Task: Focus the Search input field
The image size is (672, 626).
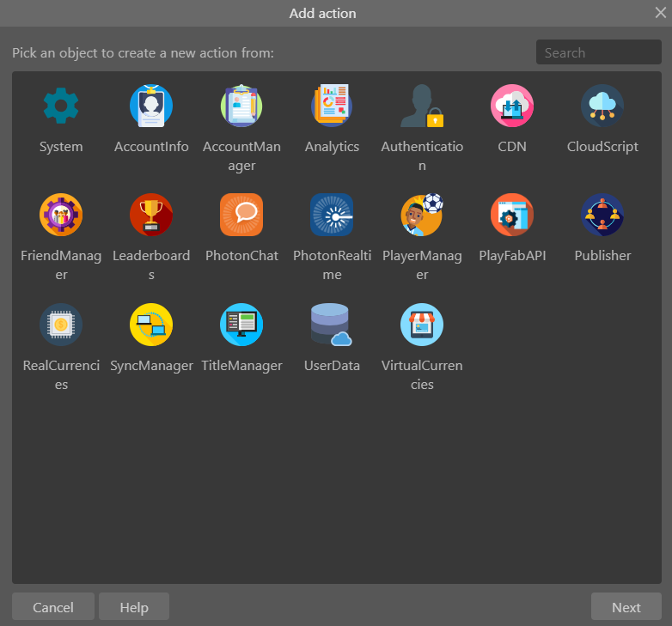Action: point(599,52)
